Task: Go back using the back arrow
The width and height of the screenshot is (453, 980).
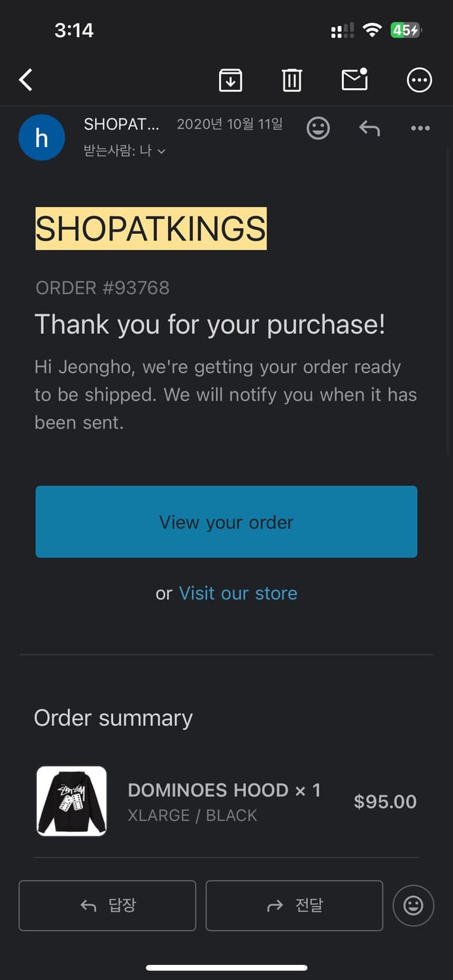Action: pos(26,80)
